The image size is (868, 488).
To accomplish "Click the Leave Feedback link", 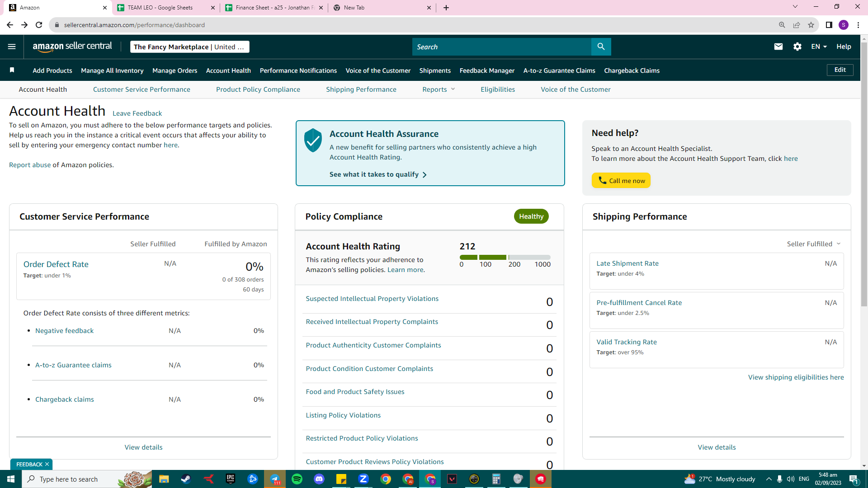I will [x=137, y=113].
